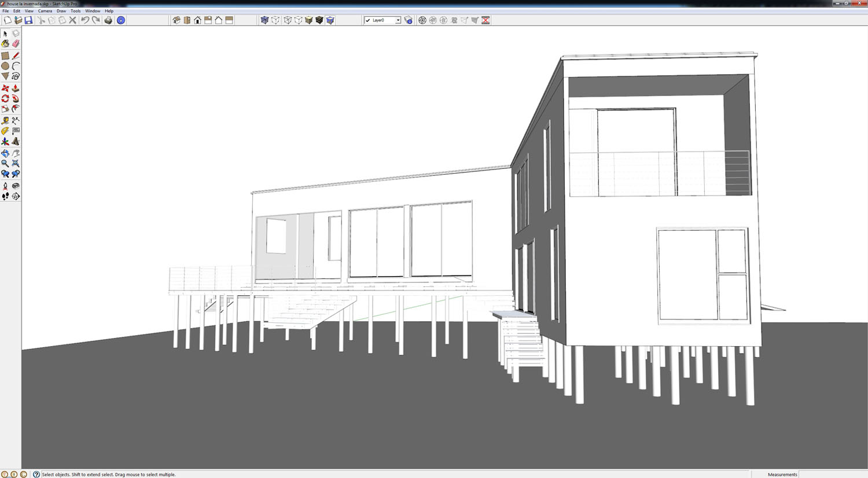The width and height of the screenshot is (868, 478).
Task: Select the Paint Bucket tool
Action: pyautogui.click(x=5, y=44)
